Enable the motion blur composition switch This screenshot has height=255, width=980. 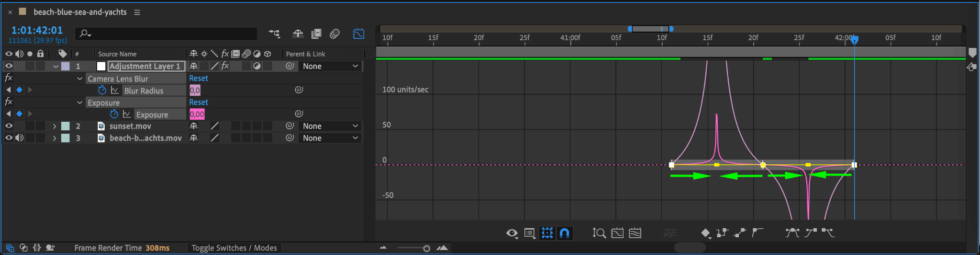point(335,34)
